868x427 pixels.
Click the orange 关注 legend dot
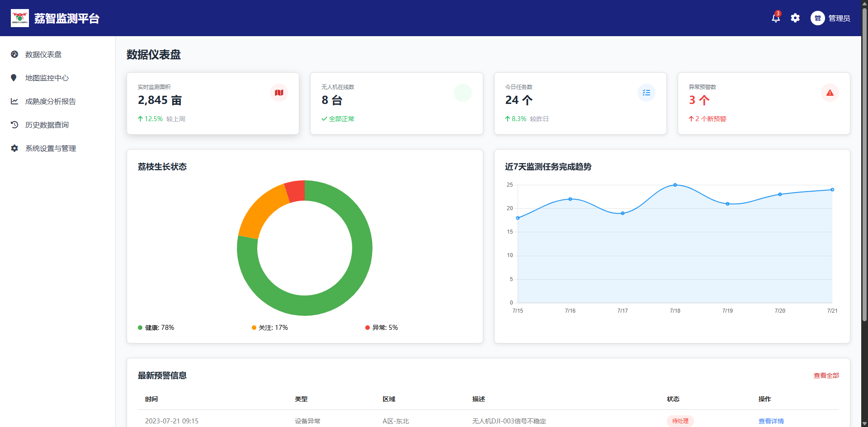click(x=254, y=328)
